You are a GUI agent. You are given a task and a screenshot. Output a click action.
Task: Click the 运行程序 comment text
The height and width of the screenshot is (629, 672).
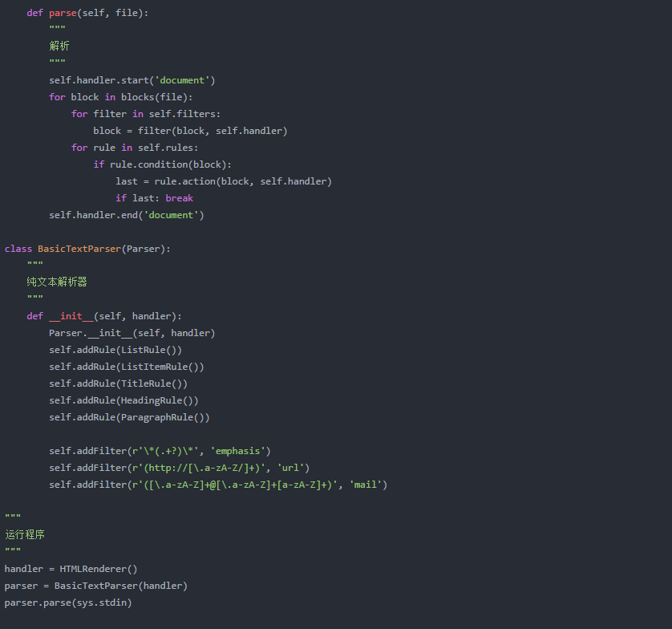pyautogui.click(x=24, y=534)
